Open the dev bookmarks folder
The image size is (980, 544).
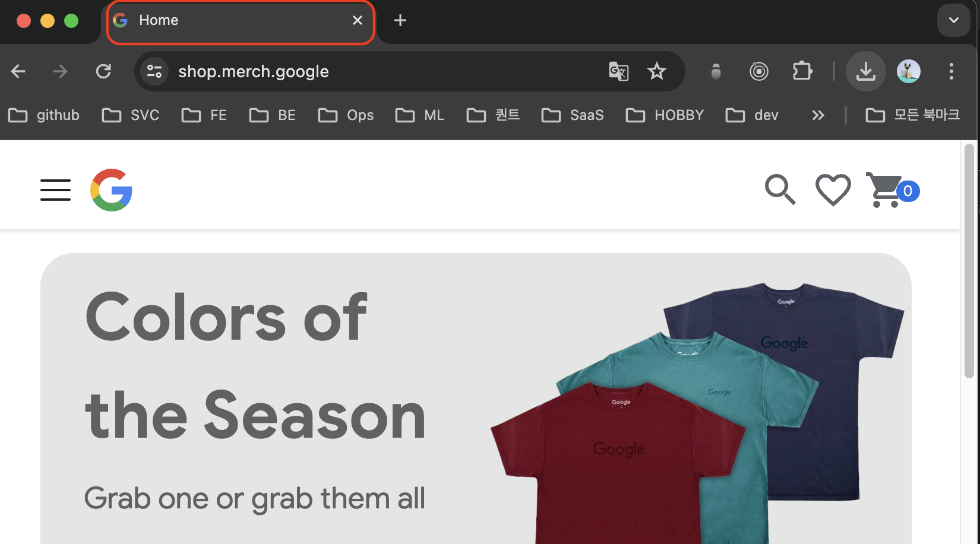pos(752,115)
